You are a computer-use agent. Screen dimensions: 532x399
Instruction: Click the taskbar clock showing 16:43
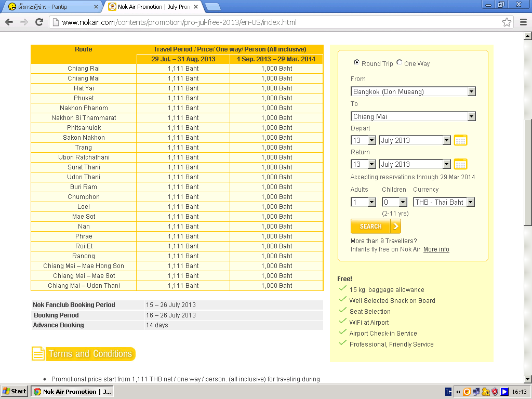519,392
